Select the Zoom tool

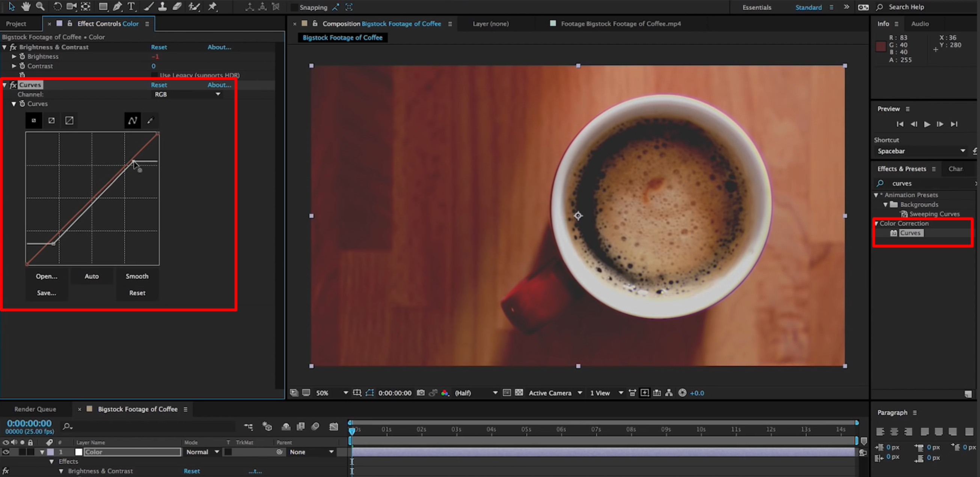(40, 6)
